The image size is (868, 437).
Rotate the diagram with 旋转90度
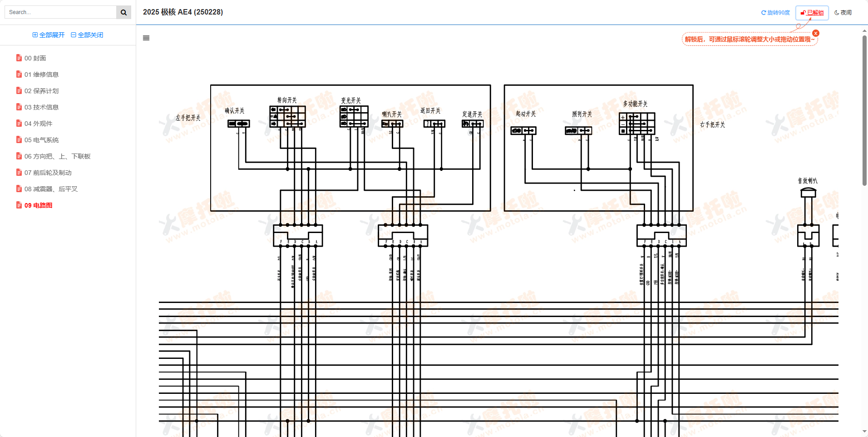coord(775,13)
